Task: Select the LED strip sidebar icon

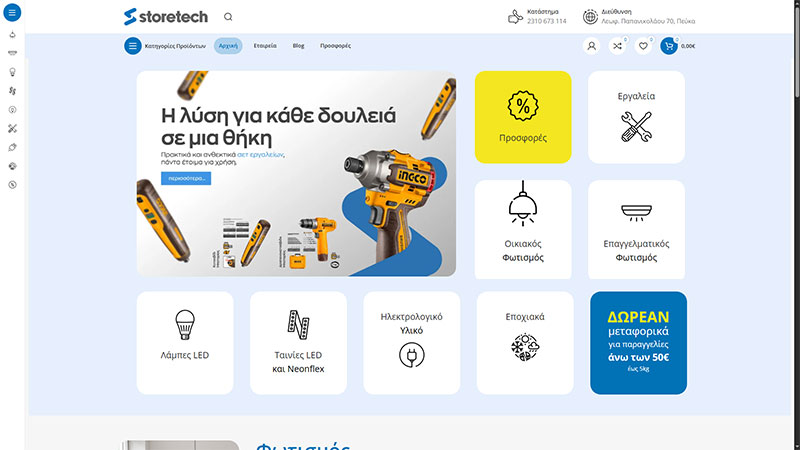Action: point(12,91)
